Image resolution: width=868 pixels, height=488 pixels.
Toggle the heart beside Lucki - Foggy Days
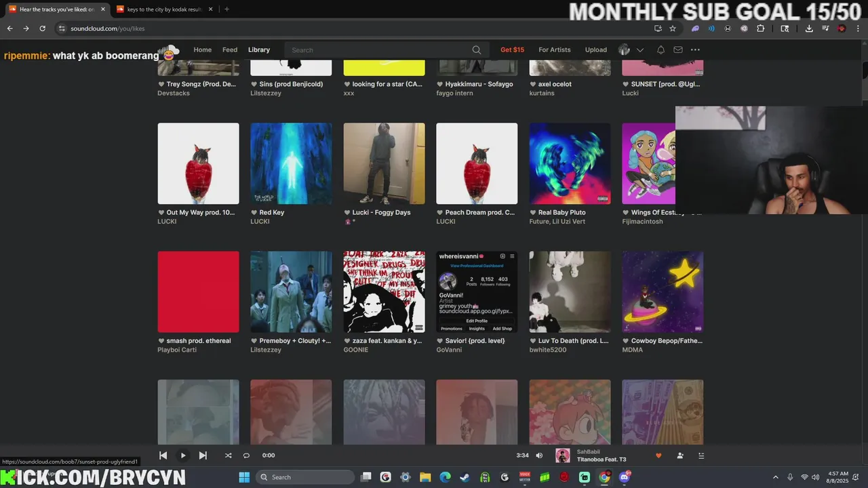pyautogui.click(x=347, y=213)
